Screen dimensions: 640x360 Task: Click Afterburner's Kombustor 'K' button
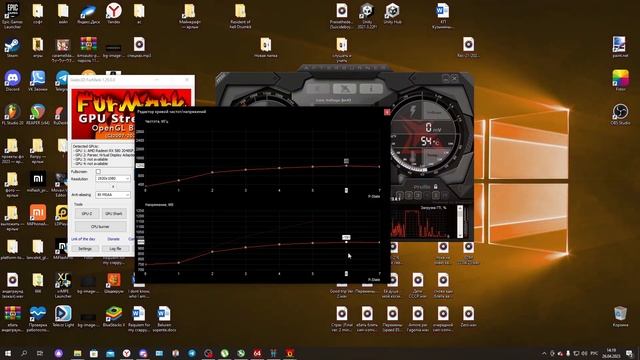pos(317,89)
